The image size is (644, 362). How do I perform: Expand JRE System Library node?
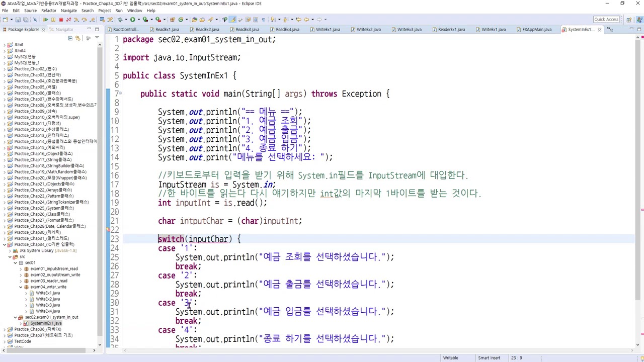coord(10,250)
